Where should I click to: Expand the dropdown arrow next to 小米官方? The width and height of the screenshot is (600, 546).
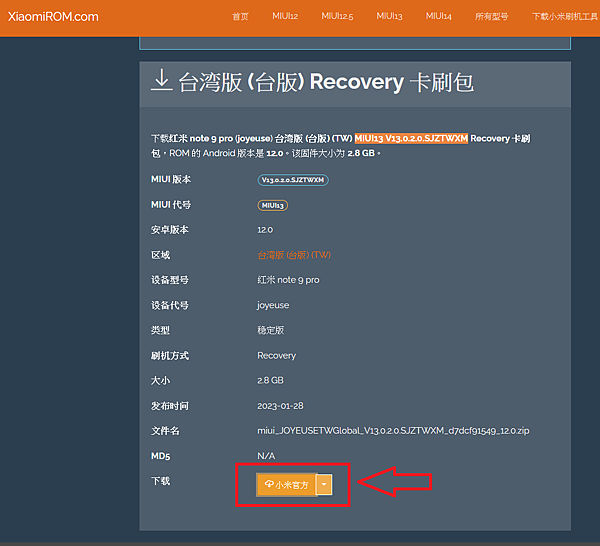(x=324, y=485)
